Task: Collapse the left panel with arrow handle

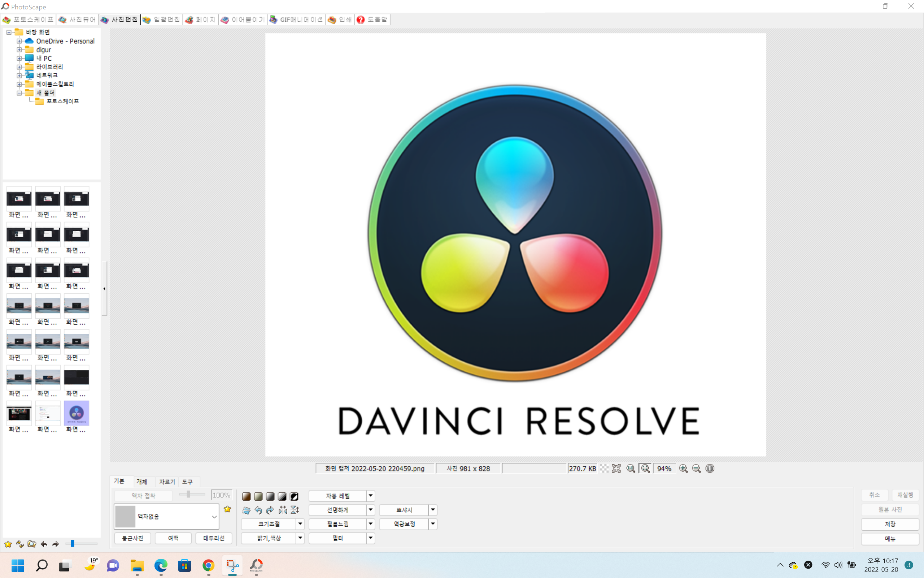Action: point(104,289)
